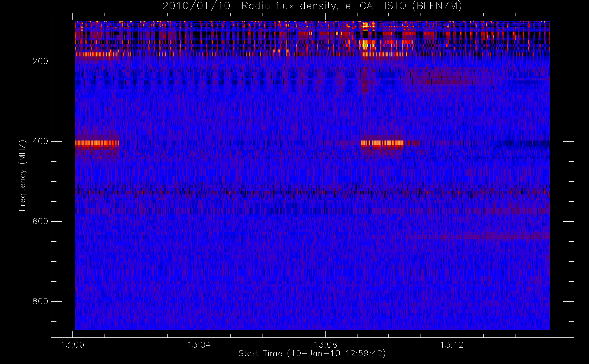Click the 'Start Time (10-Jan-10 12:59:42)' axis label

312,353
